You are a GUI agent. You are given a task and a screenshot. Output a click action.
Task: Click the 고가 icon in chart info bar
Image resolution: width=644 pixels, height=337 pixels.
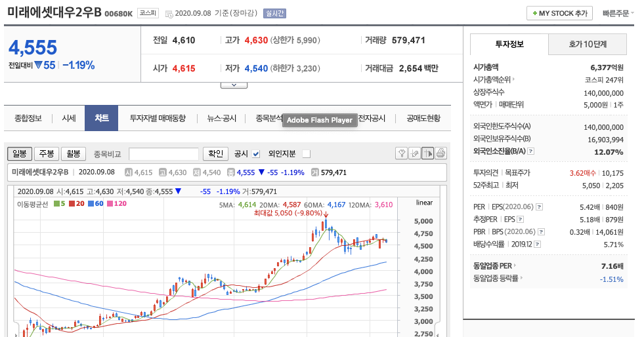click(x=163, y=172)
